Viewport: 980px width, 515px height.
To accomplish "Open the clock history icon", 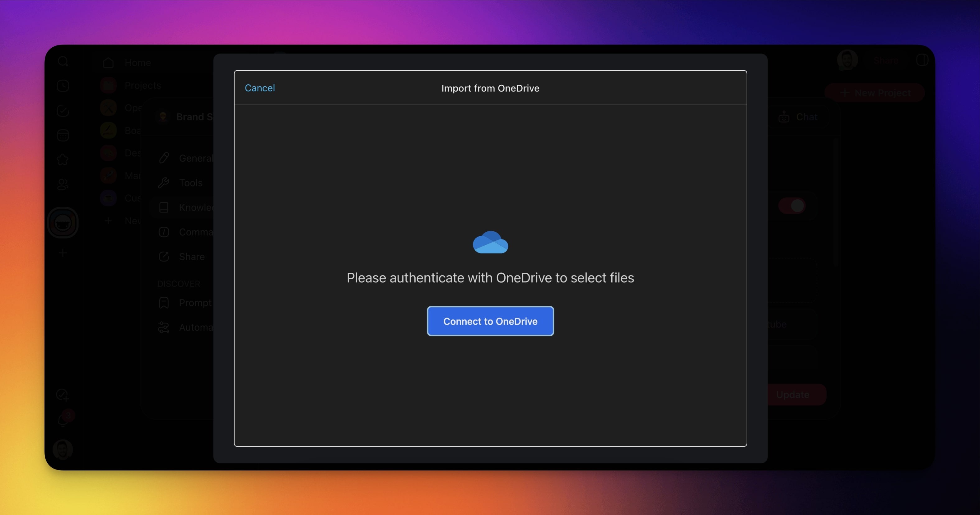I will pos(63,86).
